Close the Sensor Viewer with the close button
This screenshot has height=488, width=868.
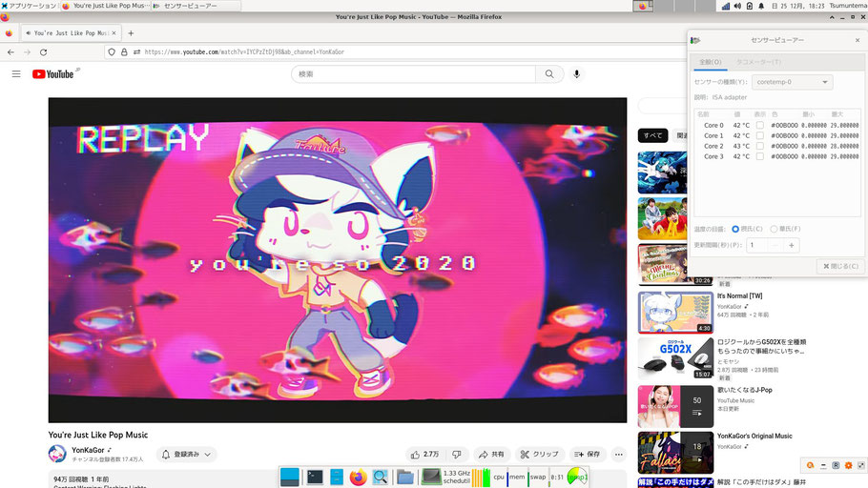click(840, 266)
